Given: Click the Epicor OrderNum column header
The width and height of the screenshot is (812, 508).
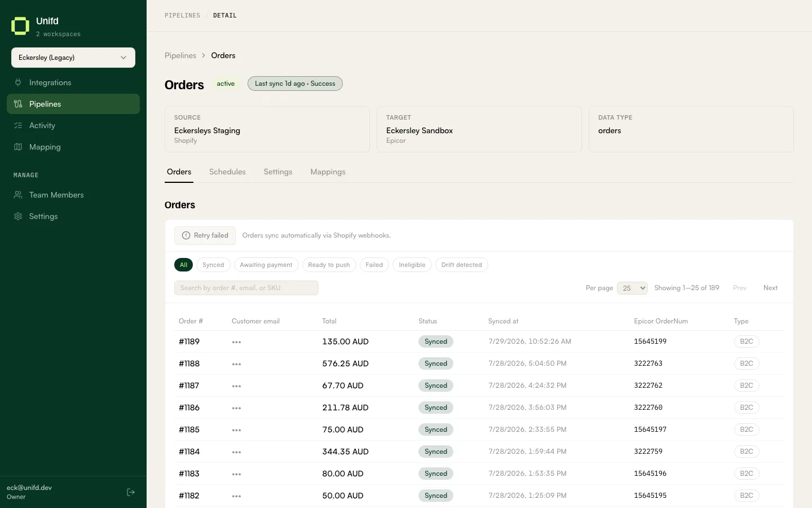Looking at the screenshot, I should [661, 321].
